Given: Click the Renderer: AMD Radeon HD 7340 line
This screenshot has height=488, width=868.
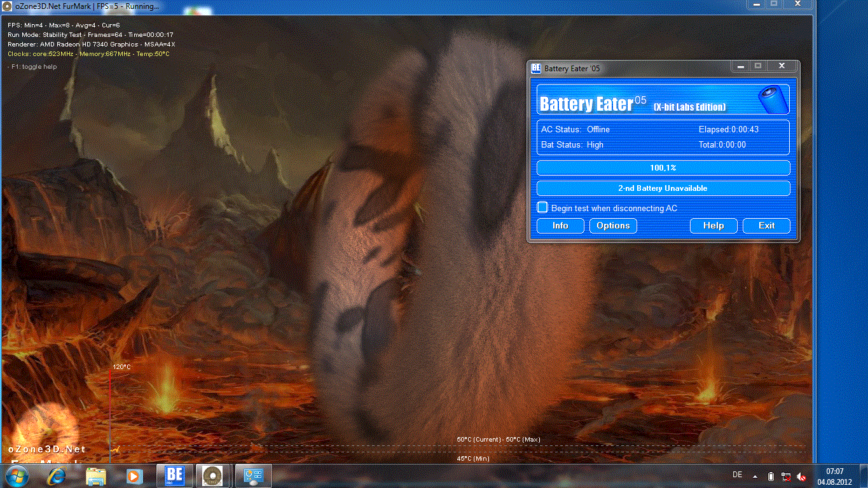Looking at the screenshot, I should click(x=91, y=44).
